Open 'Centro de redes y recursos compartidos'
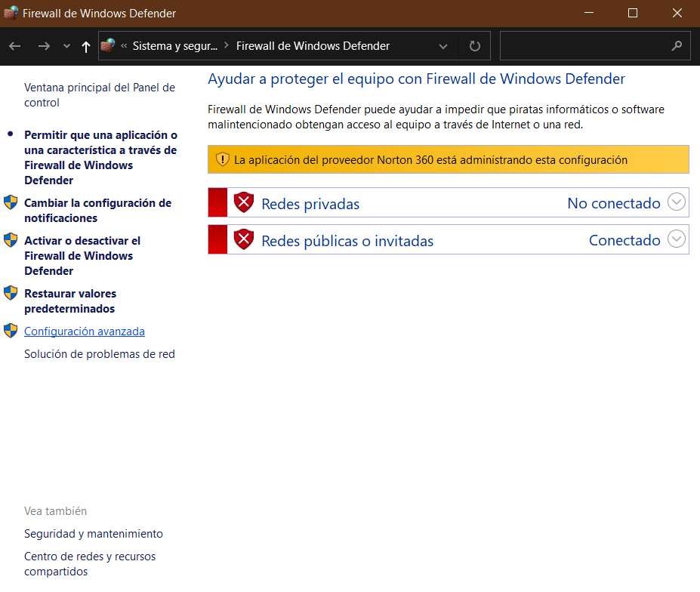Screen dimensions: 700x592 point(90,564)
